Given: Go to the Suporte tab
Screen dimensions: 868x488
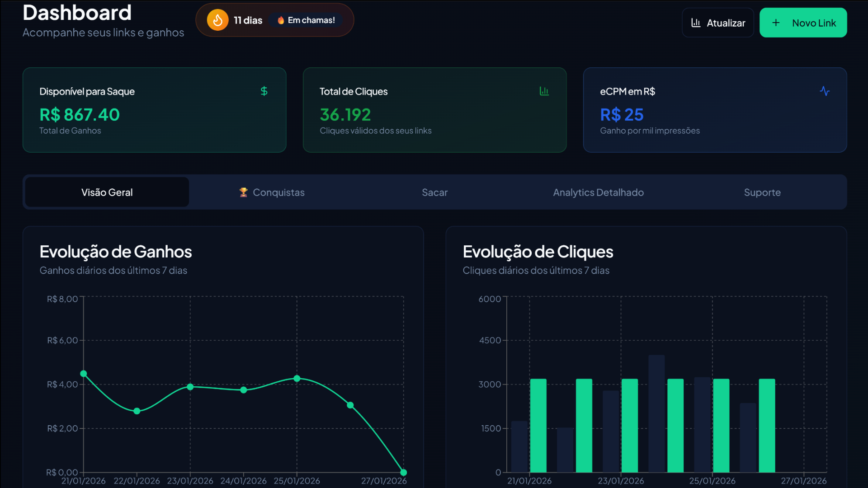Looking at the screenshot, I should point(762,192).
